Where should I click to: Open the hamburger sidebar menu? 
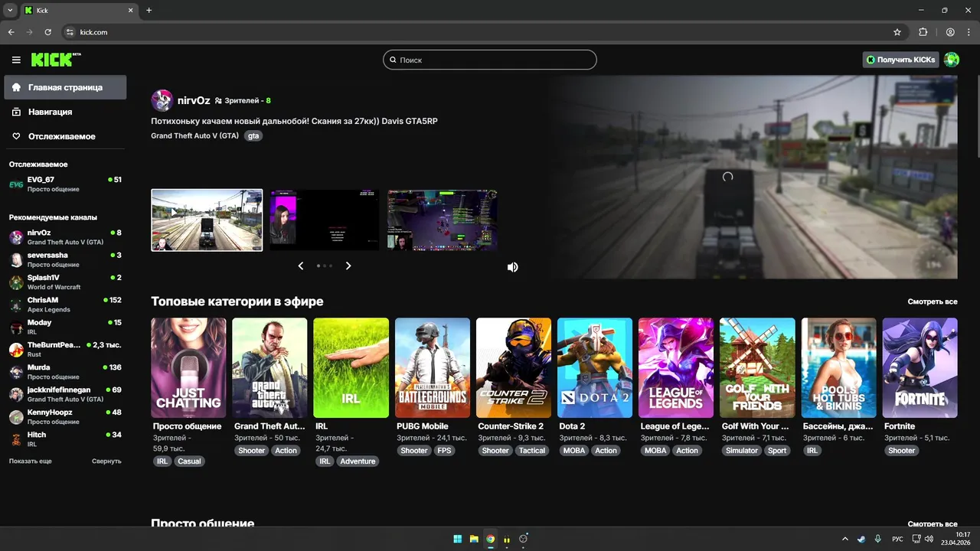16,60
